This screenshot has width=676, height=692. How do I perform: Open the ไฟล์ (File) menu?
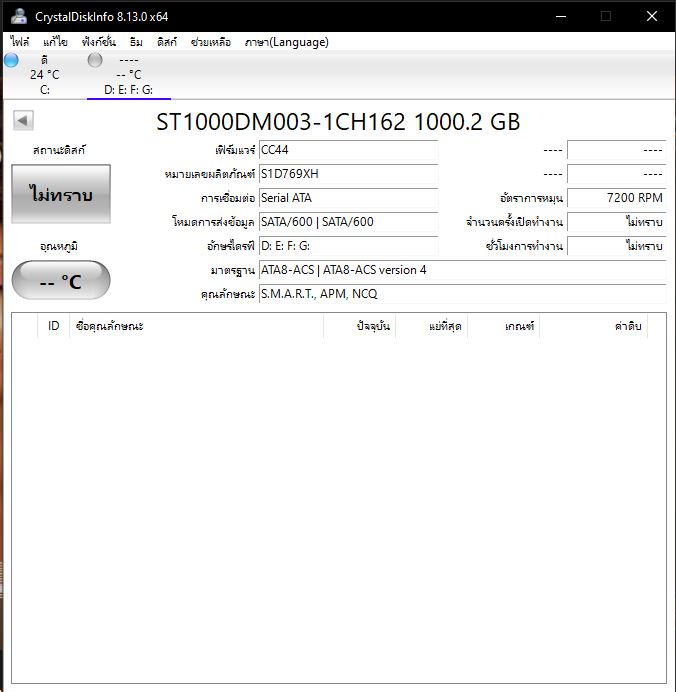[x=20, y=42]
